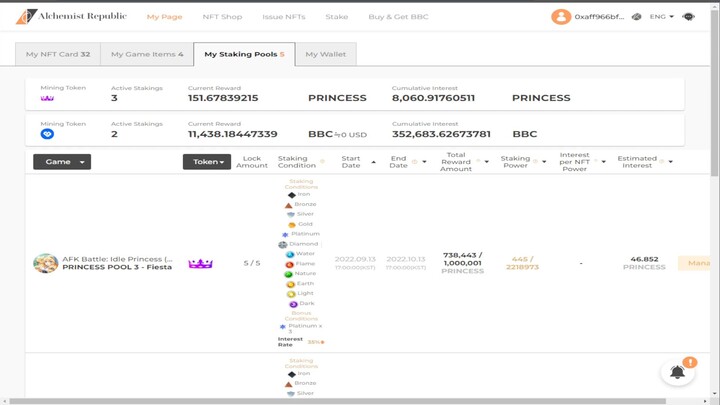Image resolution: width=720 pixels, height=405 pixels.
Task: Click the Estimated Interest info icon
Action: click(x=662, y=162)
